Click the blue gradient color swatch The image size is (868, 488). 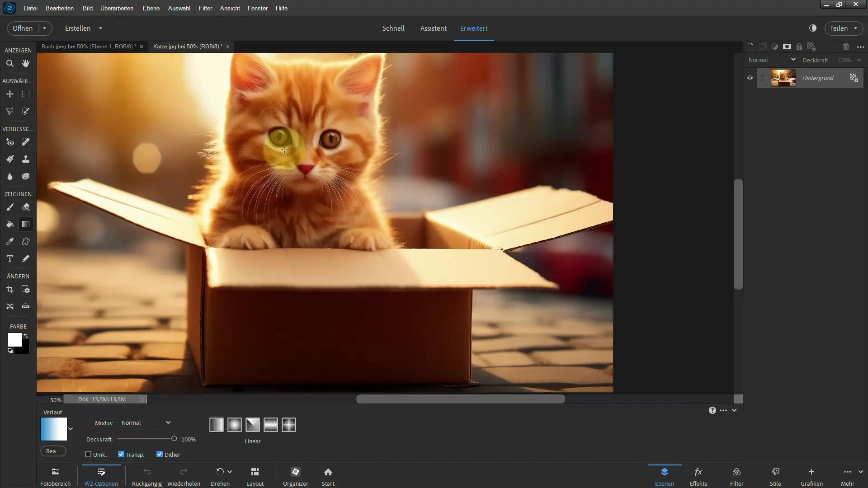coord(54,428)
